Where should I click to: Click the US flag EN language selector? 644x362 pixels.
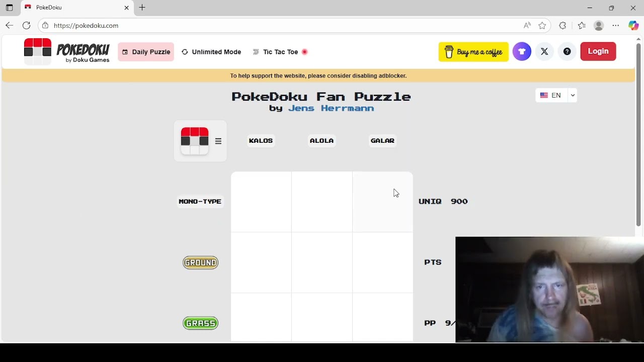tap(551, 95)
